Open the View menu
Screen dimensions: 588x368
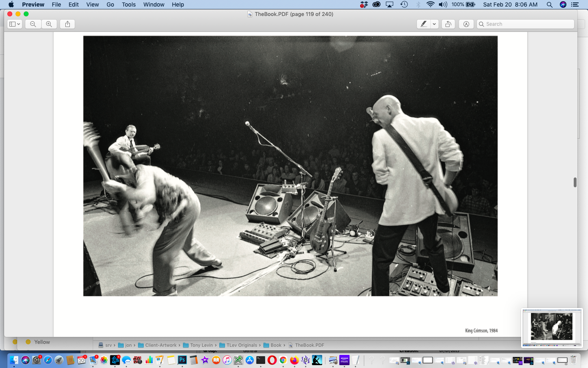coord(92,4)
